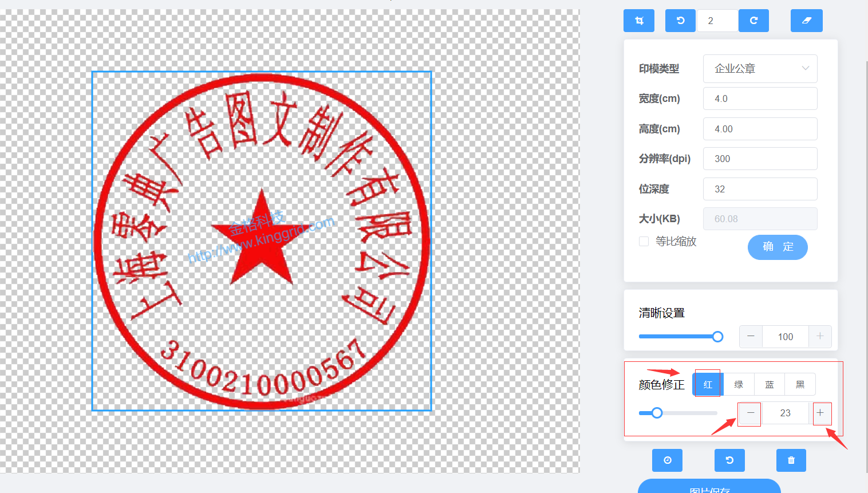Open the 印模类型 dropdown
The image size is (868, 493).
pos(760,69)
